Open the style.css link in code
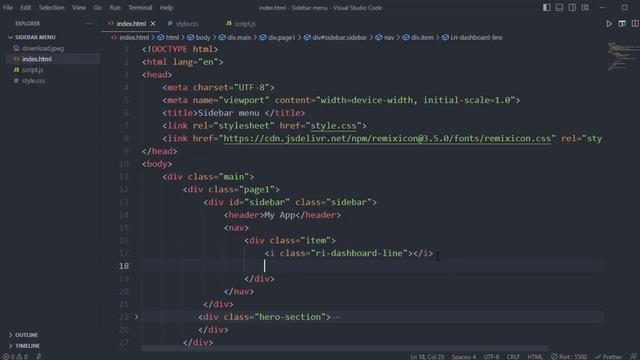This screenshot has width=640, height=360. tap(333, 126)
